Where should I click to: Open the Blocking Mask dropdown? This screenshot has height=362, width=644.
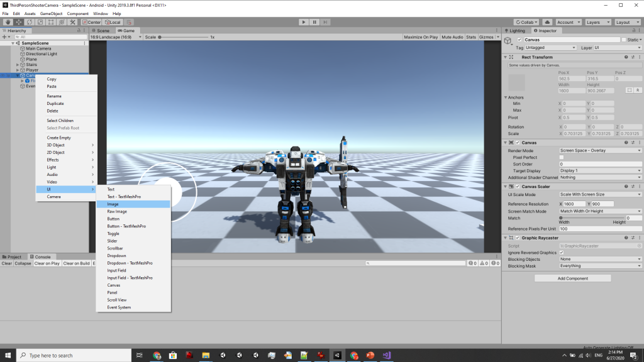pos(600,266)
